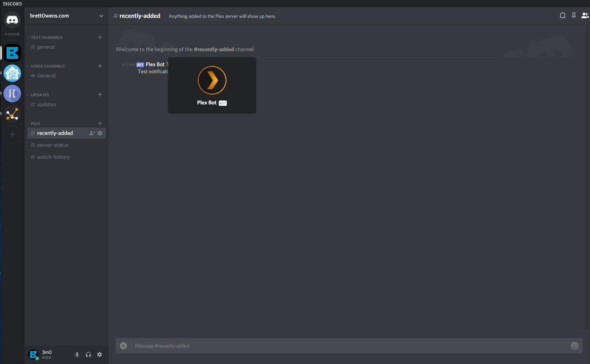
Task: Create channel in TEXT CHANNELS category
Action: pos(100,37)
